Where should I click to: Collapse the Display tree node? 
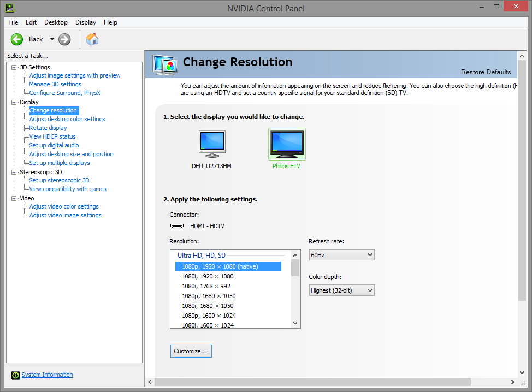point(14,102)
